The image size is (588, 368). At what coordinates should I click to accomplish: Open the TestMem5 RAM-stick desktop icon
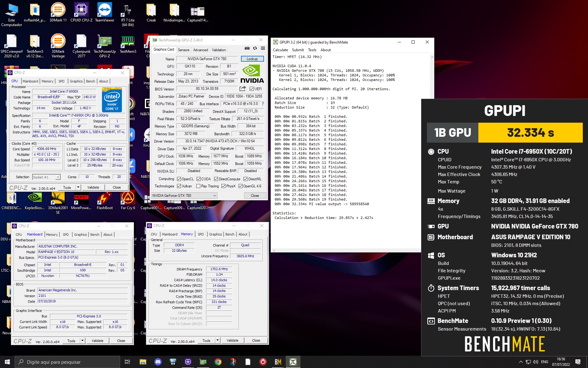128,44
